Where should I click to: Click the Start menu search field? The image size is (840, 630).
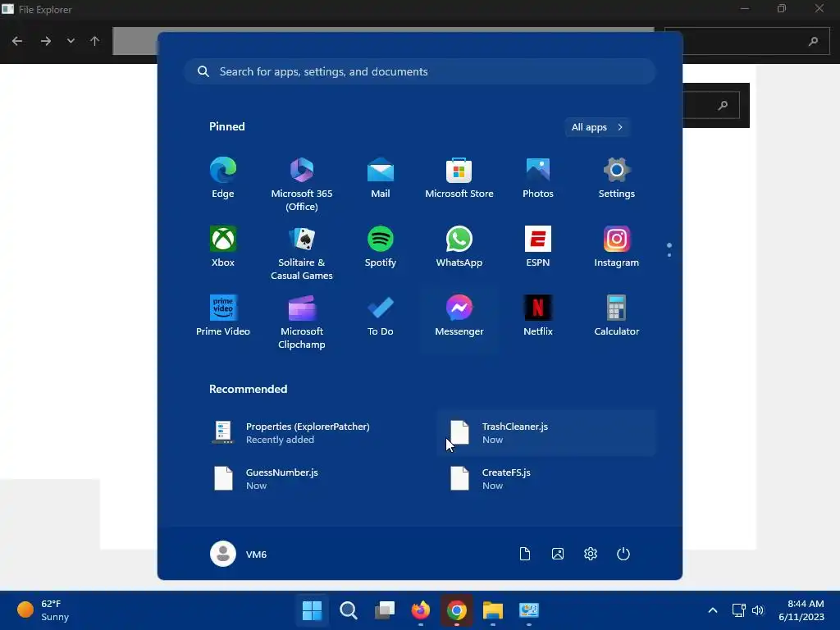[x=419, y=71]
